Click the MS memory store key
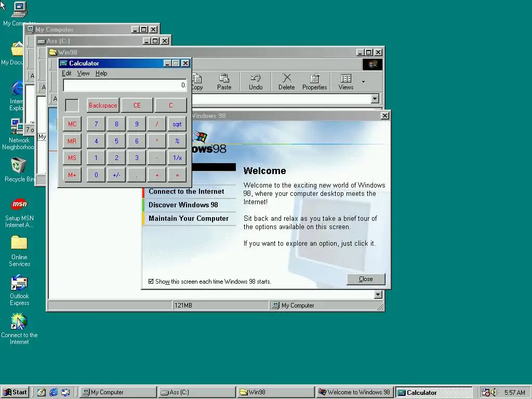 pyautogui.click(x=72, y=158)
